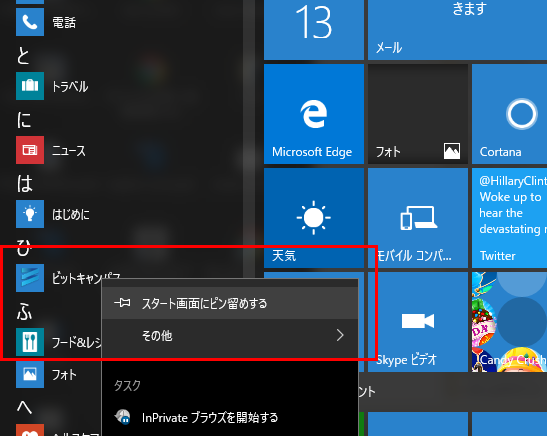The image size is (547, 436).
Task: Expand the その他 submenu arrow
Action: coord(340,336)
